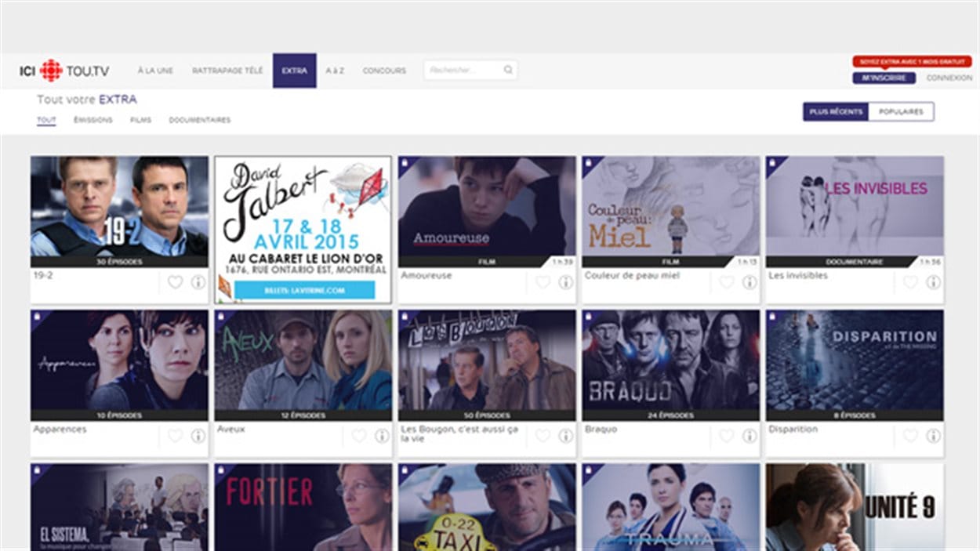Click the ICI TOU.TV logo

point(64,71)
